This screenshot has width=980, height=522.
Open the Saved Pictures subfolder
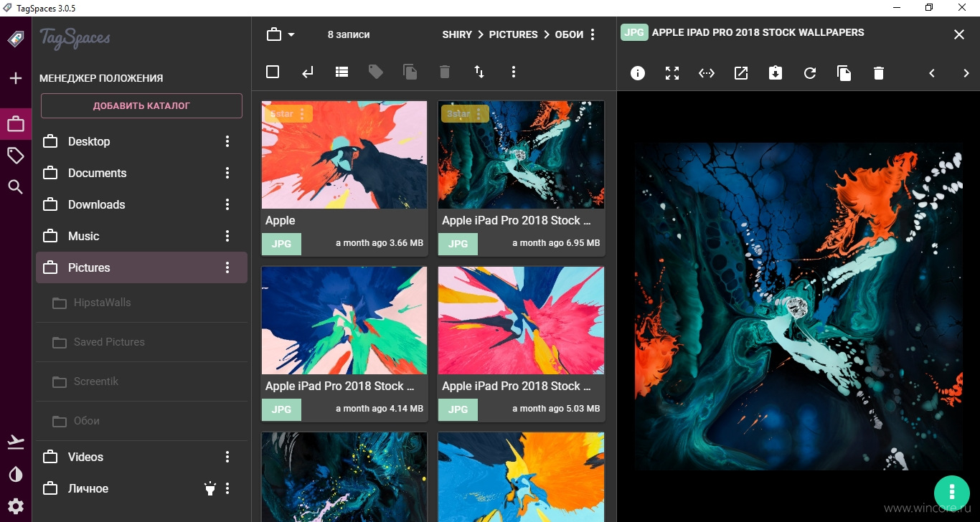pos(141,342)
